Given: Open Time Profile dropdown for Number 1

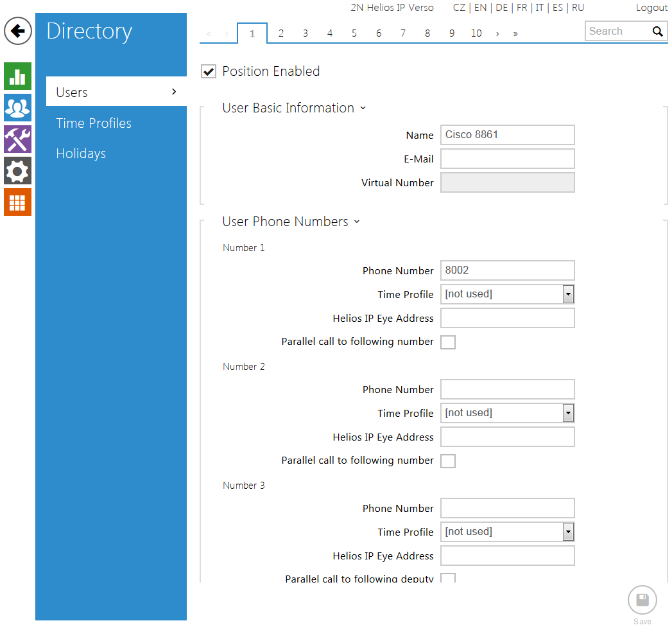Looking at the screenshot, I should 568,294.
